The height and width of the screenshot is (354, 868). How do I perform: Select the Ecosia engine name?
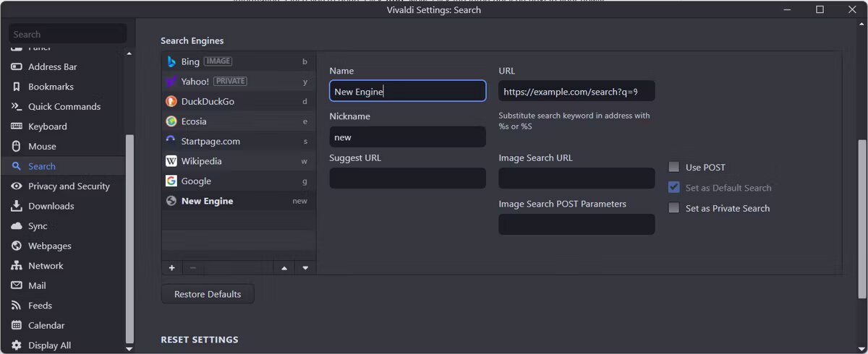[x=194, y=121]
